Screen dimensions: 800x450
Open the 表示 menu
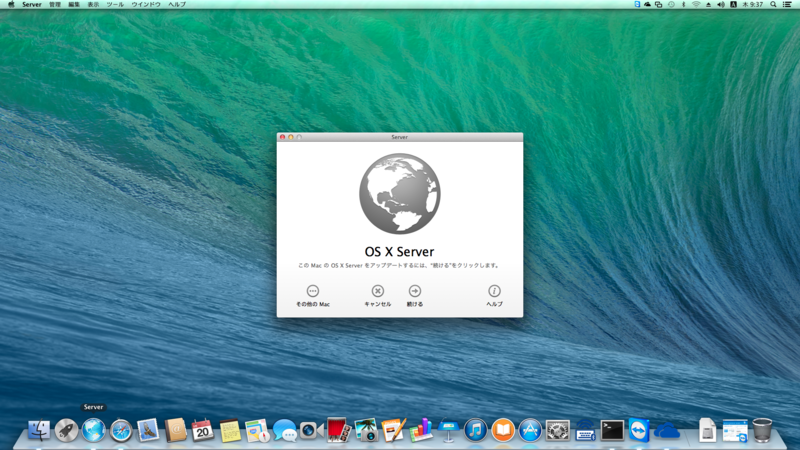point(93,4)
